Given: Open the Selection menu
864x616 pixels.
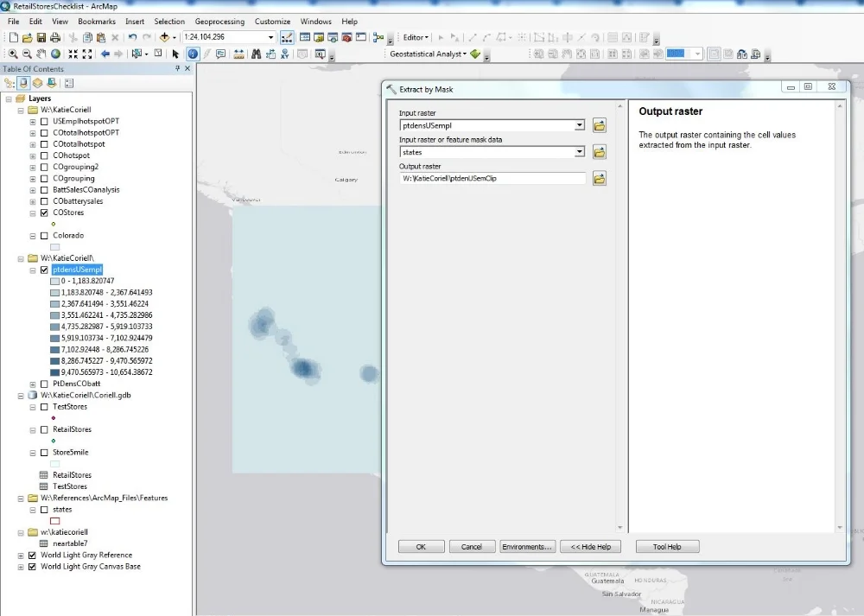Looking at the screenshot, I should [169, 22].
